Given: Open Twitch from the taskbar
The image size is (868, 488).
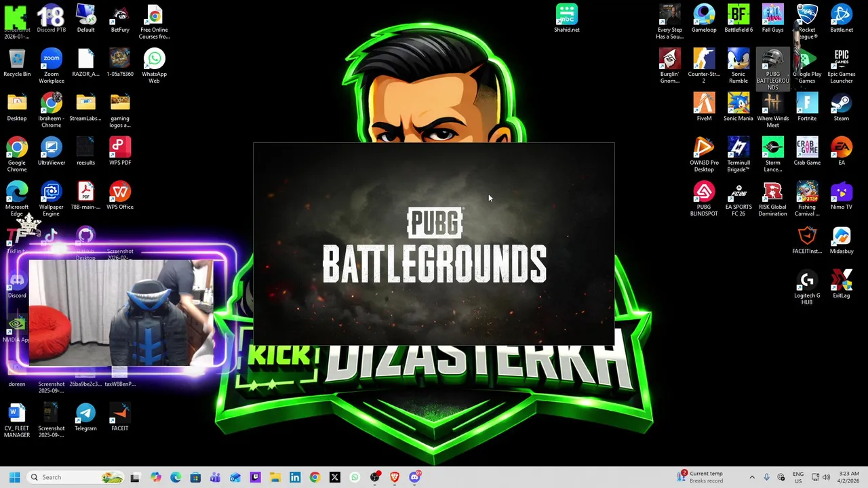Looking at the screenshot, I should [255, 477].
